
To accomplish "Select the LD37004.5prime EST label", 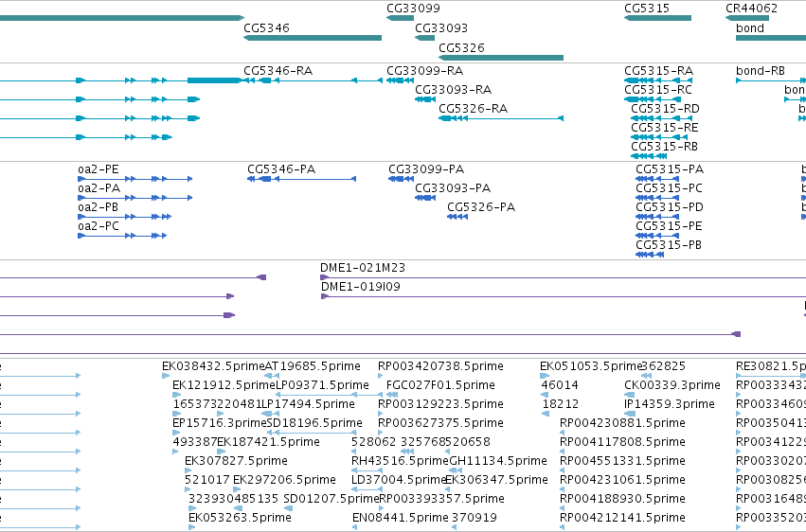I will coord(399,480).
